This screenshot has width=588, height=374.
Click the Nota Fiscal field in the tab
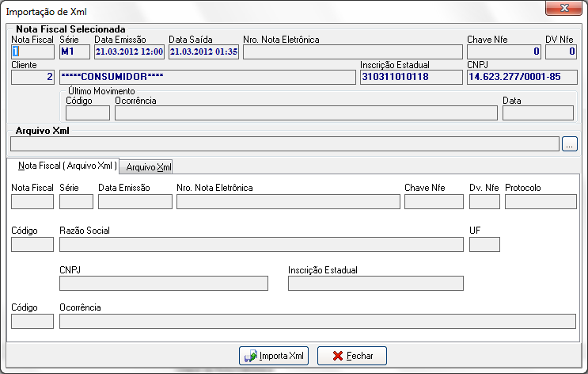coord(32,201)
